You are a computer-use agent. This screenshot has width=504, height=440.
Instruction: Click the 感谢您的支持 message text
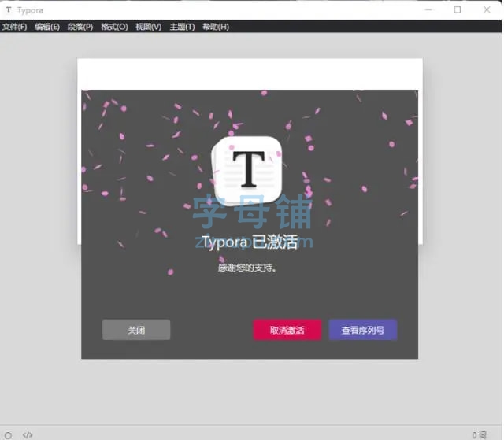pyautogui.click(x=246, y=268)
